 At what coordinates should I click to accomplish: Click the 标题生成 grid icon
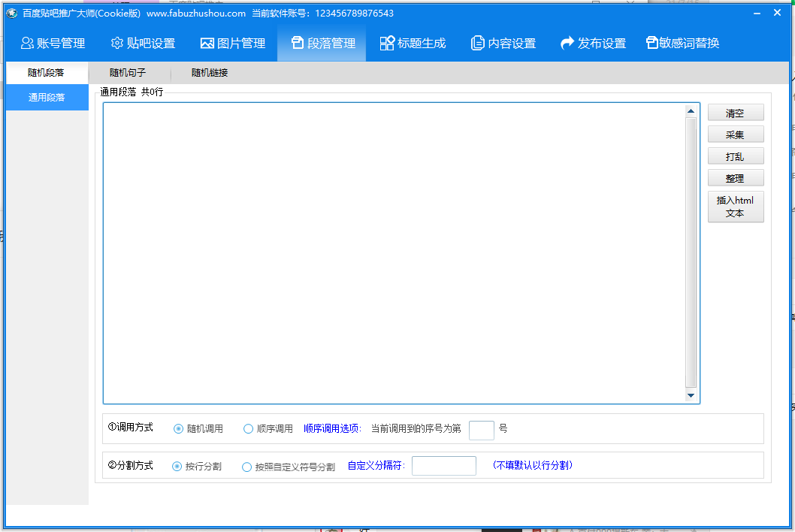click(x=387, y=44)
